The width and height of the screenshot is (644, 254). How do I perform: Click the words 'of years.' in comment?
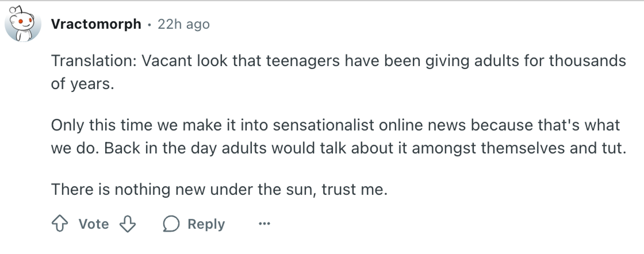[83, 84]
